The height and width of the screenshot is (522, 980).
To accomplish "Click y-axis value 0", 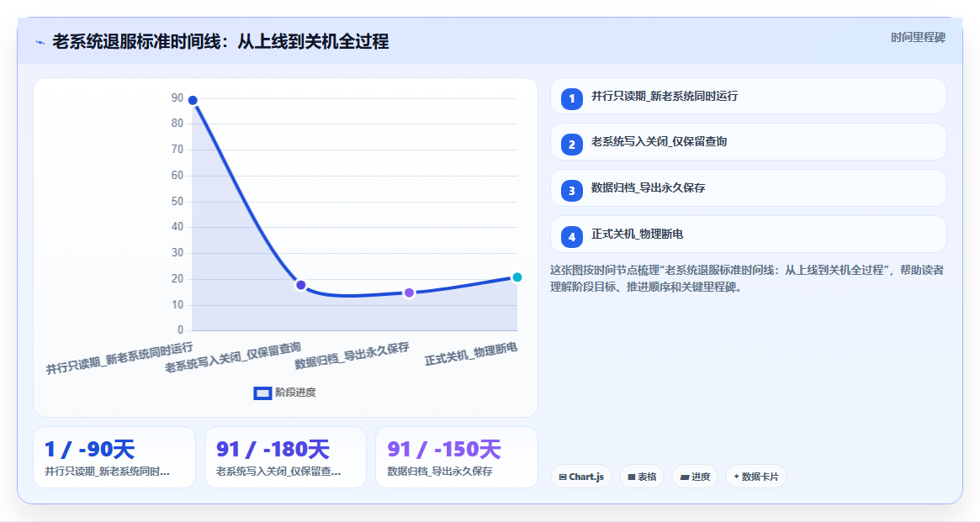I will coord(181,330).
